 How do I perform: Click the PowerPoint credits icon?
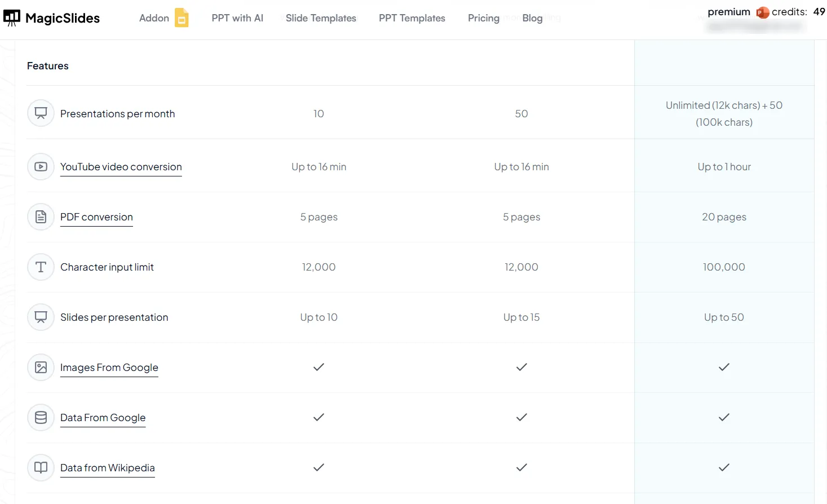[763, 12]
